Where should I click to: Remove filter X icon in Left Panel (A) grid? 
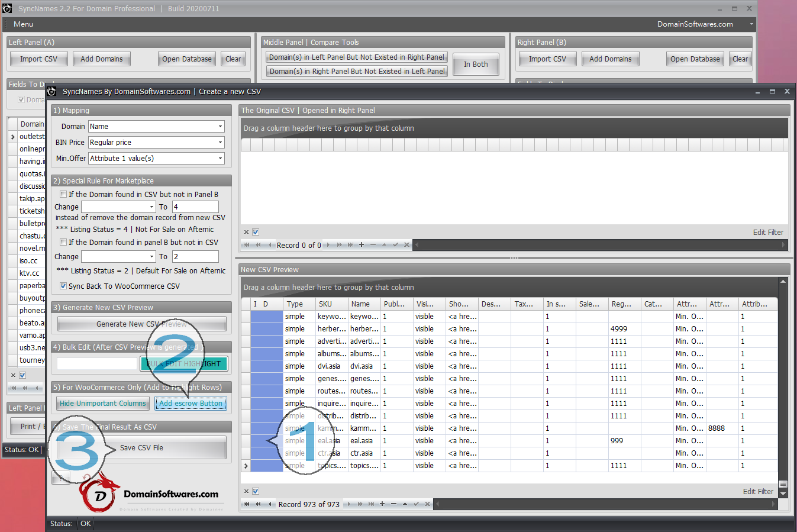tap(13, 375)
